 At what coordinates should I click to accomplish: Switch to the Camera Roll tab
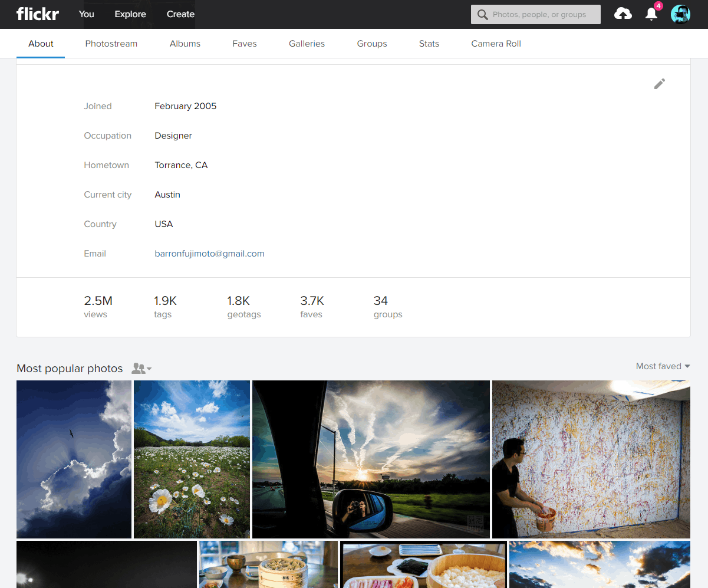click(496, 44)
